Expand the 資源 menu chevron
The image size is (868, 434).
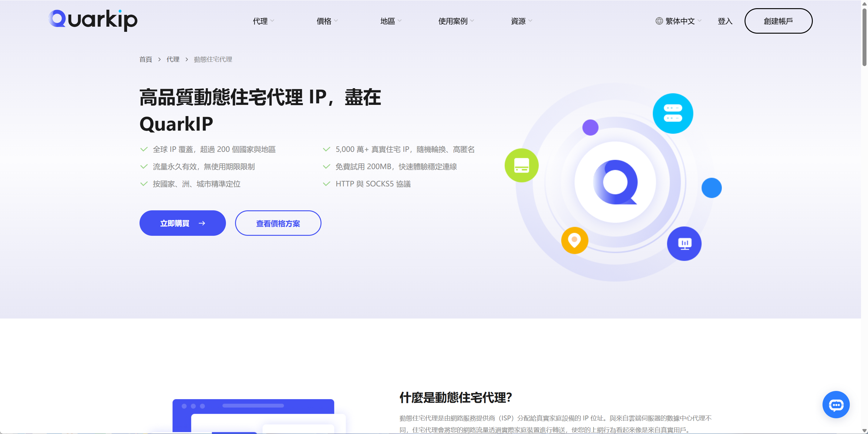(530, 21)
